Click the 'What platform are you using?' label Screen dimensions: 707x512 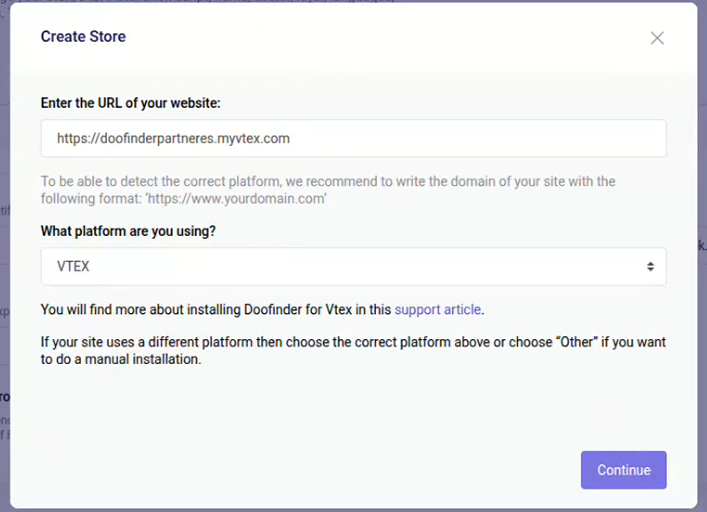pos(128,231)
